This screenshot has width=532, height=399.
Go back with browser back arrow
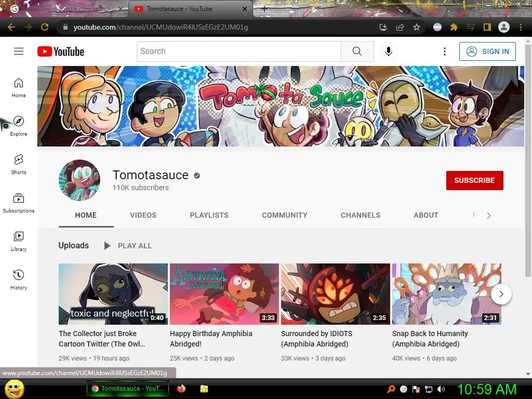(11, 27)
